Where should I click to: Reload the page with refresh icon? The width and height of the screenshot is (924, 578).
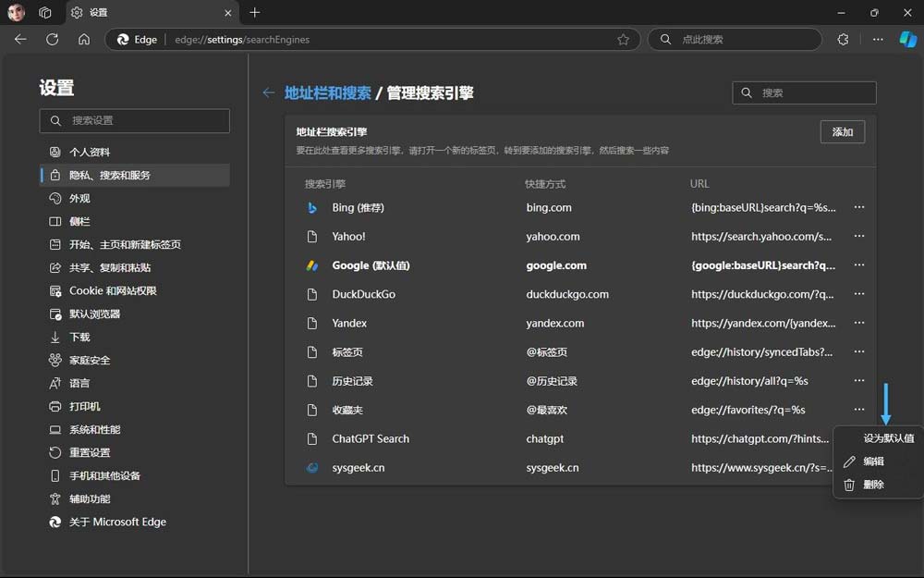(53, 40)
